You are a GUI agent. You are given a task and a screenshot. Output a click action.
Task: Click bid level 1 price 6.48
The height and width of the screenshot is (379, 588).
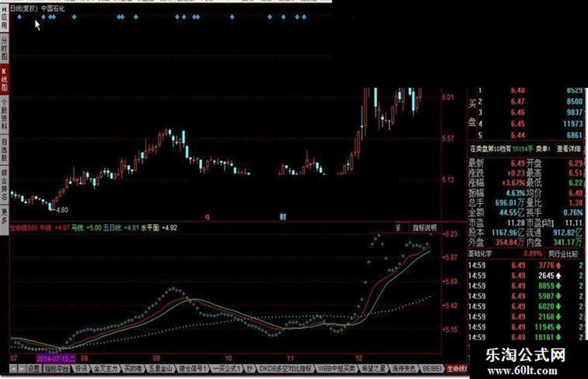coord(518,90)
